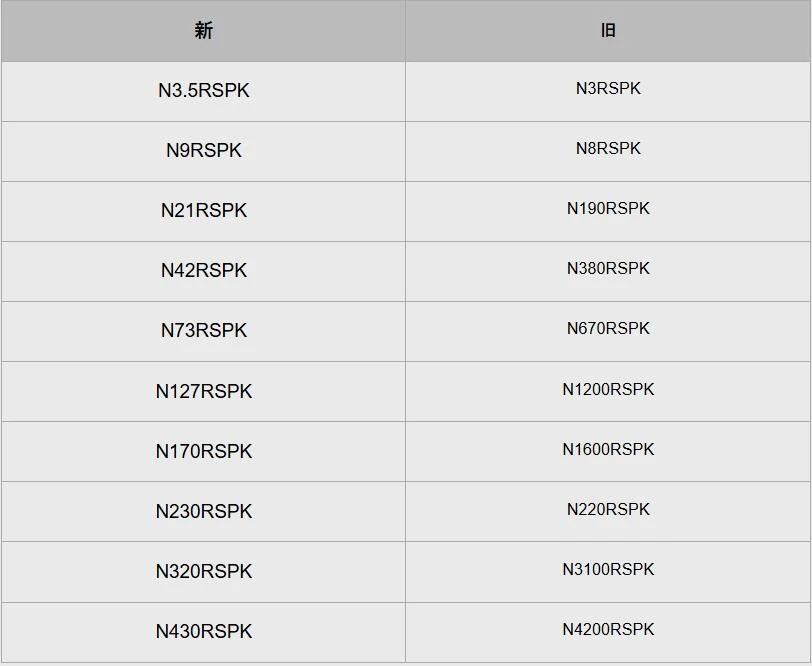Select new model N230RSPK
This screenshot has height=666, width=812.
[204, 511]
